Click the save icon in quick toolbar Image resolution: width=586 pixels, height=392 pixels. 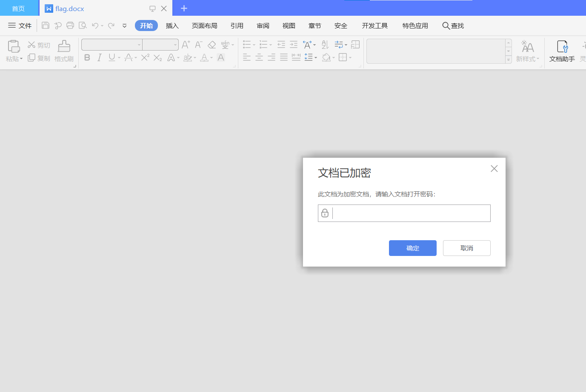46,26
